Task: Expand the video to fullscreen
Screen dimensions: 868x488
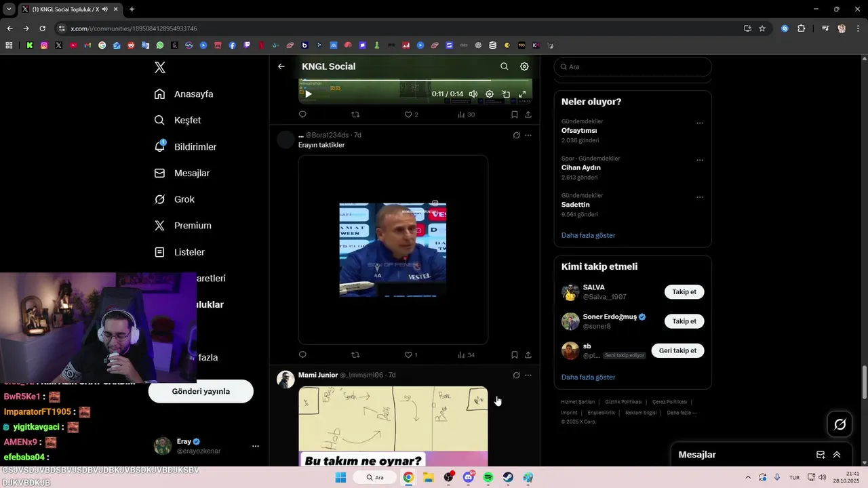Action: [522, 94]
